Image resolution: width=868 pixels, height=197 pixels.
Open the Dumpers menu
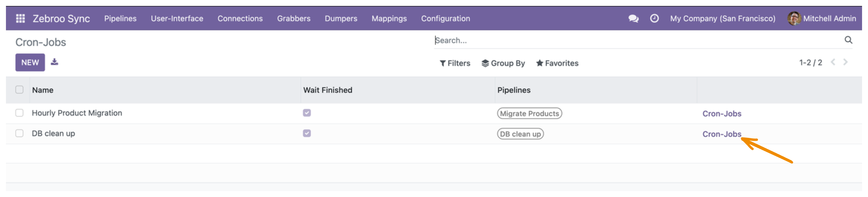click(x=341, y=19)
